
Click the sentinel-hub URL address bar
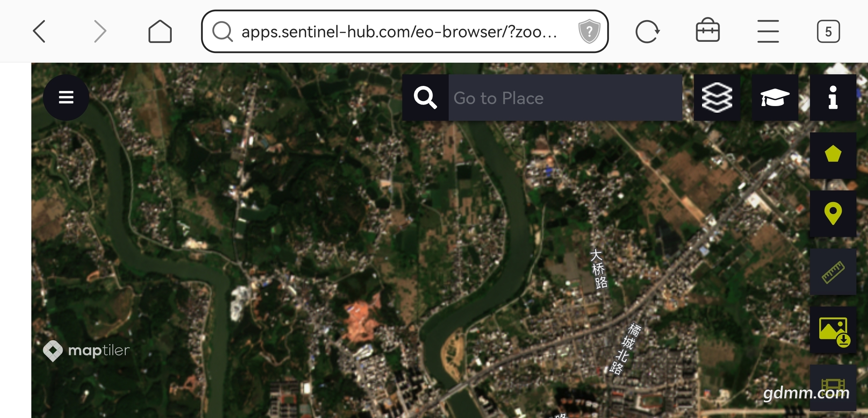pos(398,31)
